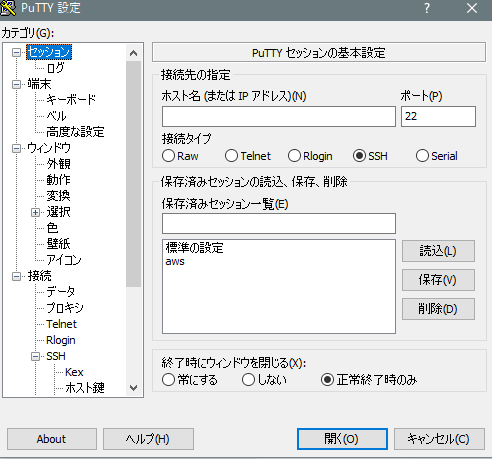Open the ウィンドウ category
The width and height of the screenshot is (492, 459).
[x=49, y=148]
